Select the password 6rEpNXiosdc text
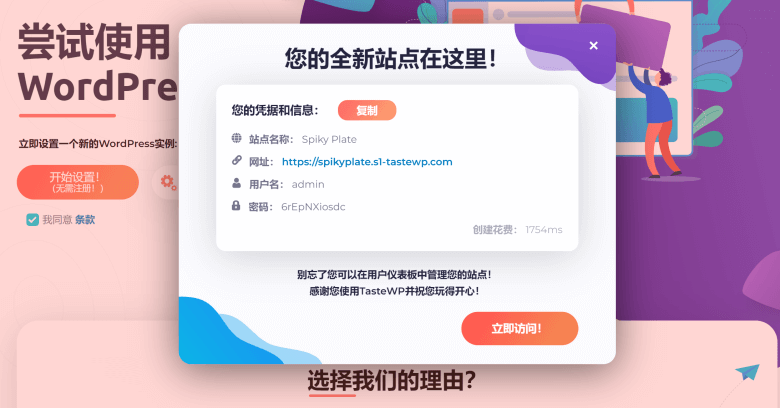 tap(313, 206)
